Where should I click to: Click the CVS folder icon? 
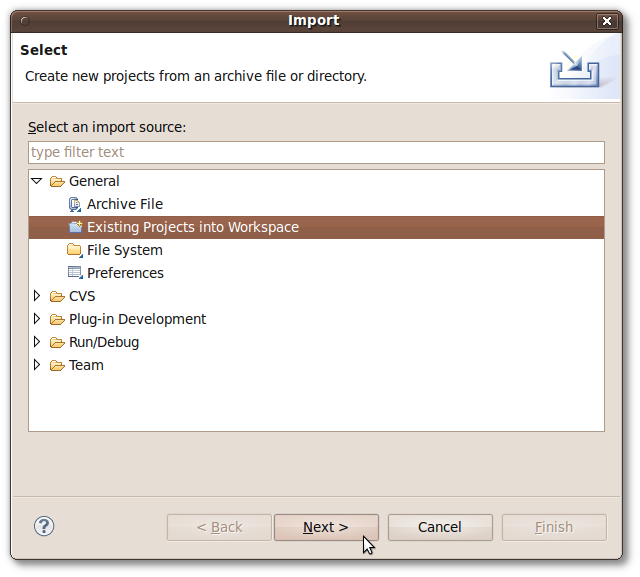[x=57, y=297]
